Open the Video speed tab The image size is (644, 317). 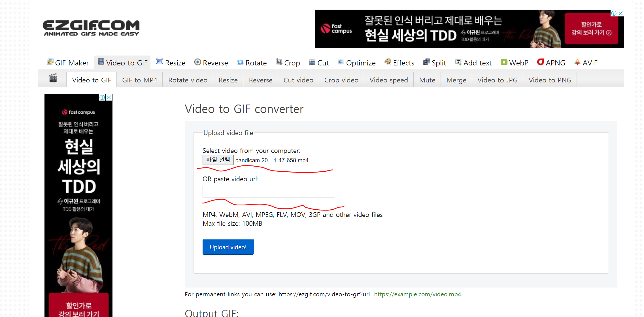(388, 80)
